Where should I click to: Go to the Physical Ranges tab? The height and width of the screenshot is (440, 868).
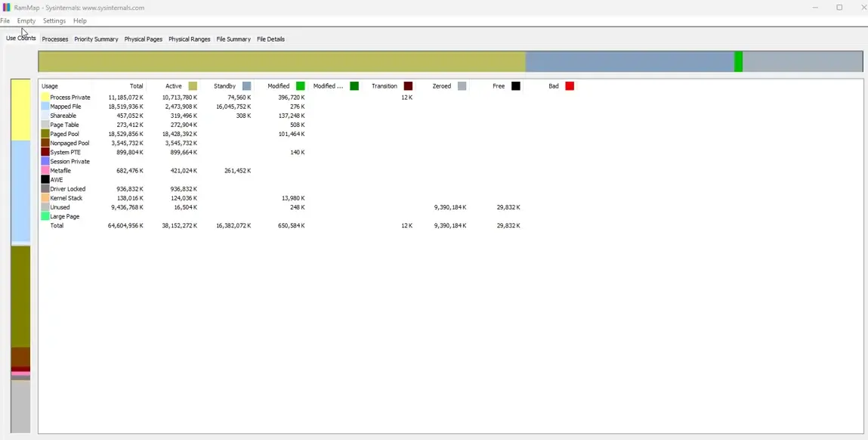click(x=190, y=39)
